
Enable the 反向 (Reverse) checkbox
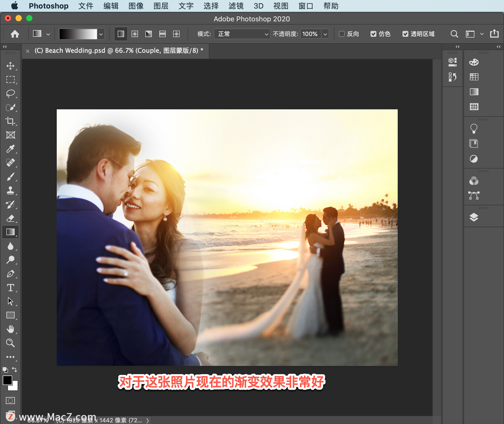click(x=342, y=34)
